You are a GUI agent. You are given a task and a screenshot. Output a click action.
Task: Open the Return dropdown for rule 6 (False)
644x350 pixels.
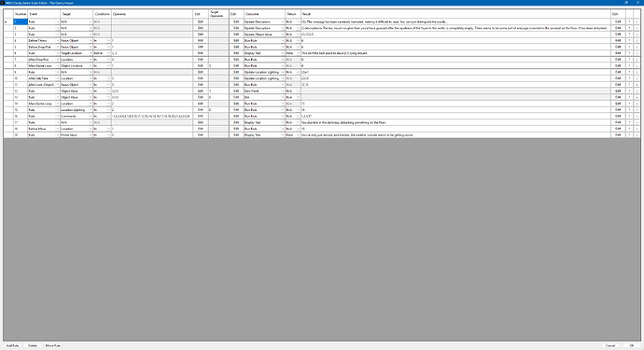tap(293, 53)
